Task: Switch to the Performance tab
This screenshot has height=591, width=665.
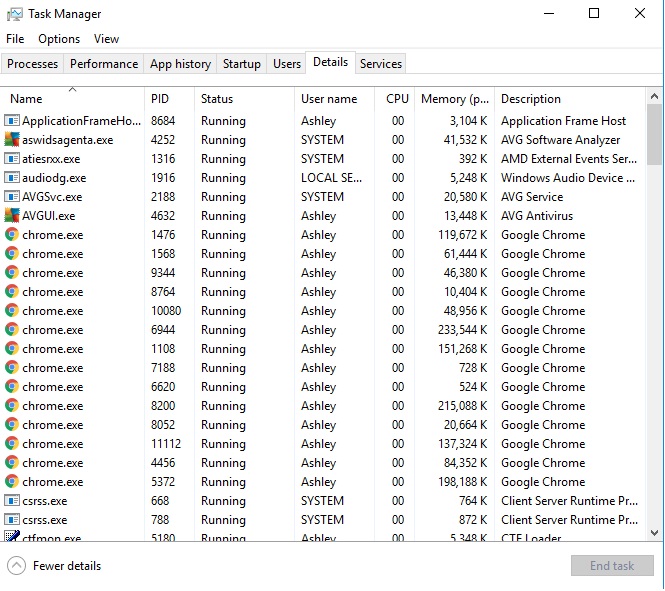Action: [x=104, y=64]
